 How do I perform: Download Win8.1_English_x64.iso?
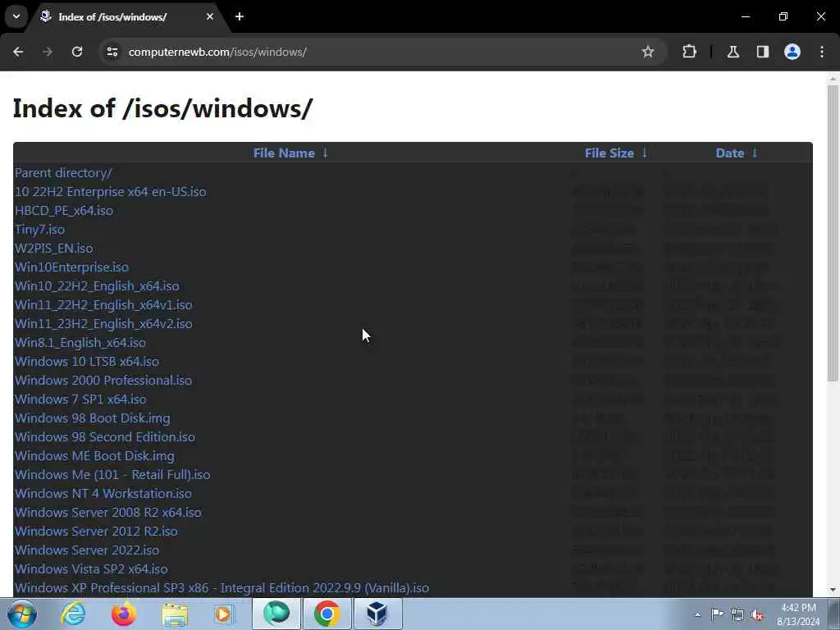(80, 343)
